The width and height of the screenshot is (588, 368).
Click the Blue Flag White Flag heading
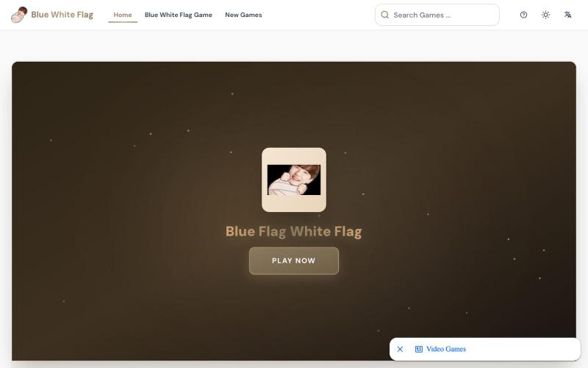tap(293, 231)
